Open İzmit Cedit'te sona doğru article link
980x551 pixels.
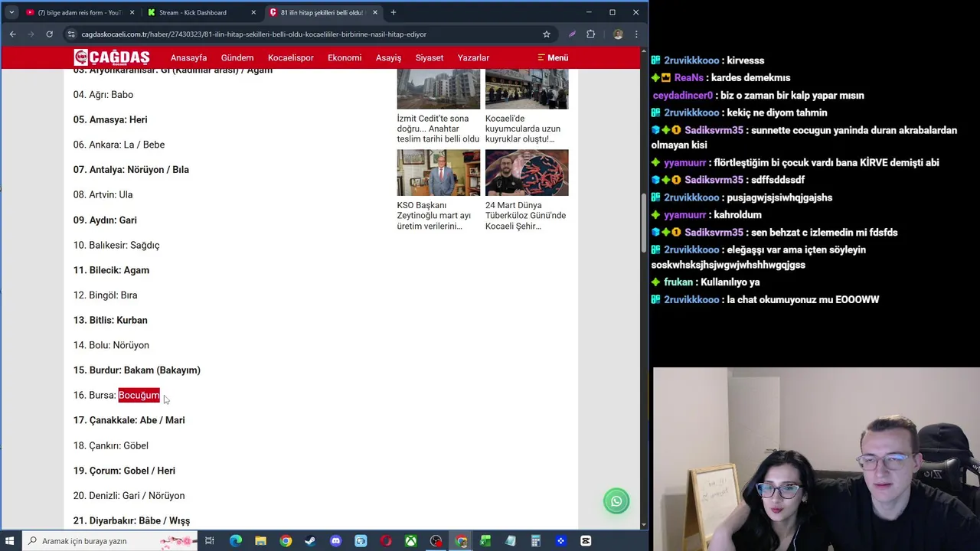point(438,129)
